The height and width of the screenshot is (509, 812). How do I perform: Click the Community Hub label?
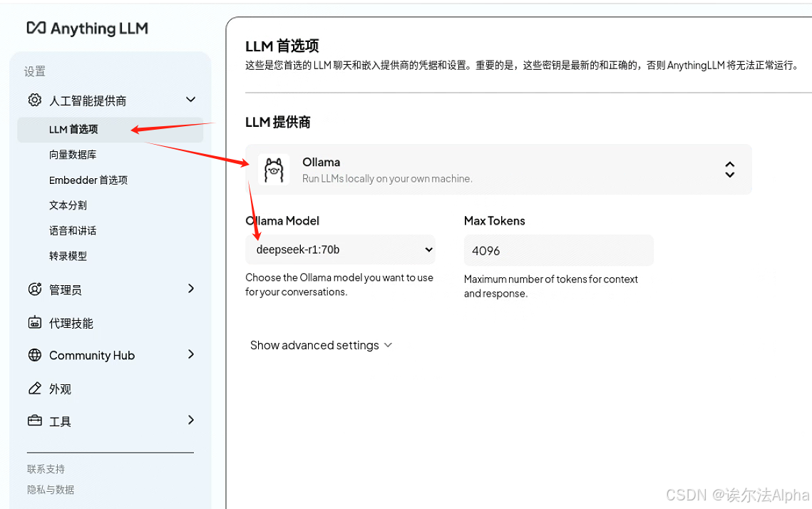click(x=92, y=356)
